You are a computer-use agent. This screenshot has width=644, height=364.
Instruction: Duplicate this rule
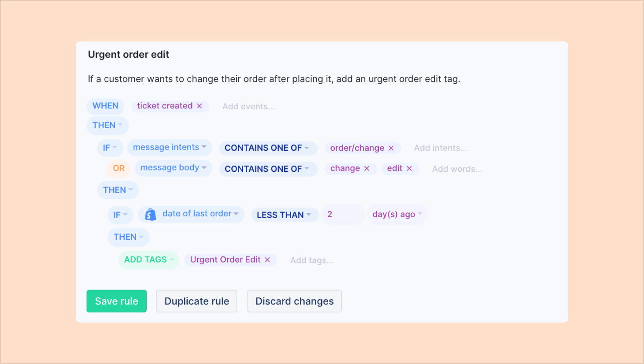196,301
